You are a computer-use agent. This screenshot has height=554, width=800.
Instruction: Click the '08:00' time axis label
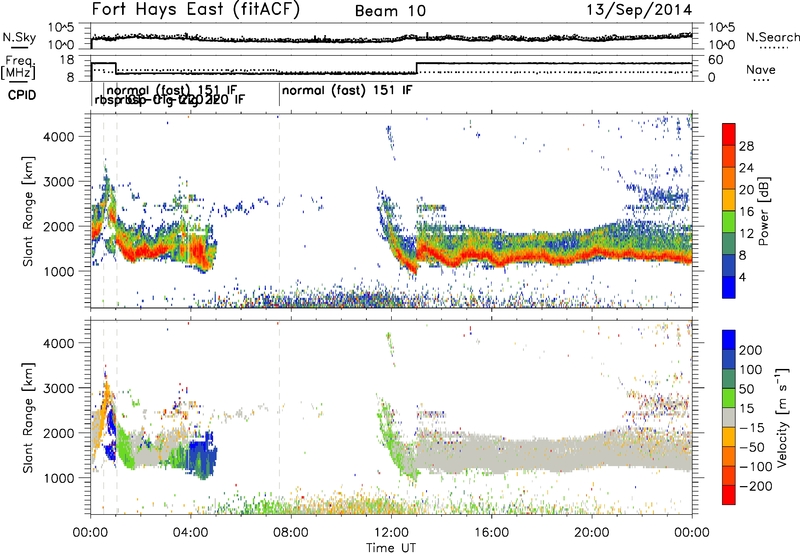click(291, 533)
